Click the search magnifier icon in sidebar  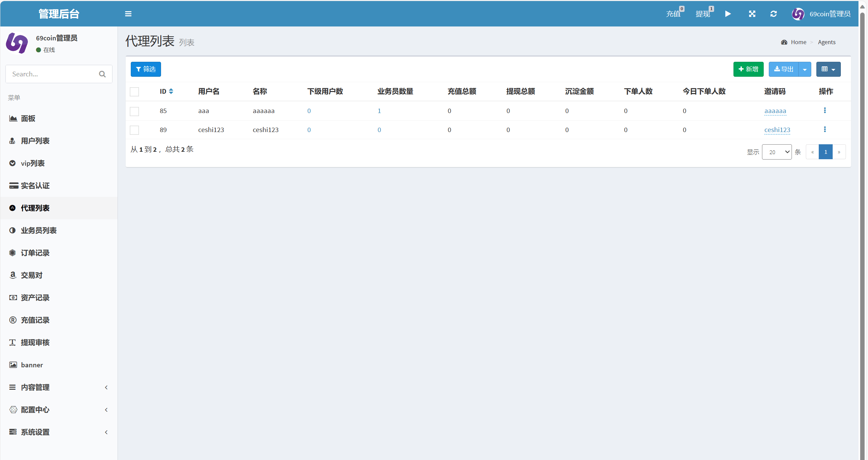click(102, 74)
